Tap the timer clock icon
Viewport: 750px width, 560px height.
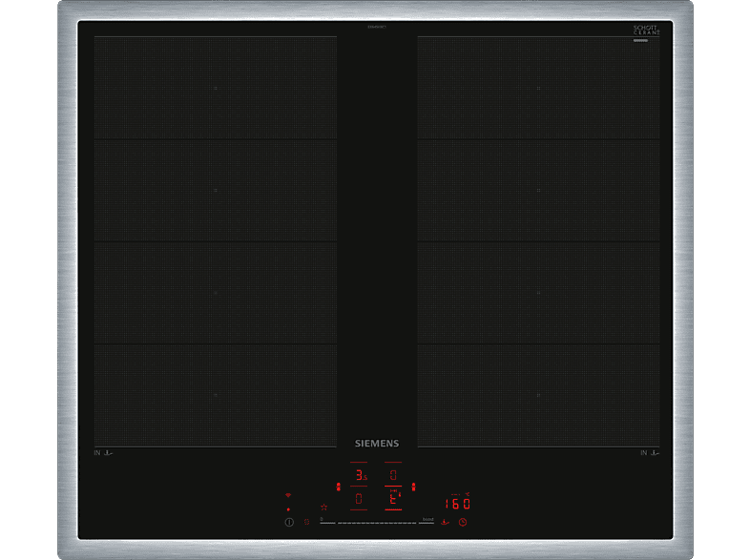(x=463, y=522)
